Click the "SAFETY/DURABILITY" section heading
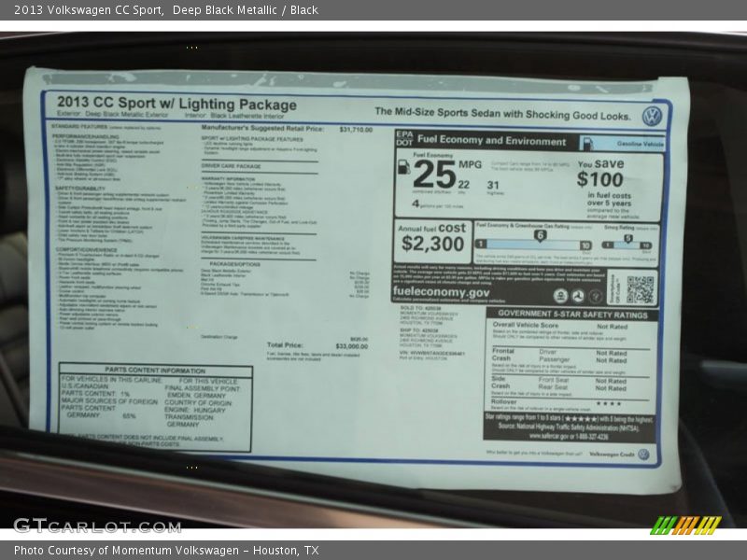 click(78, 189)
